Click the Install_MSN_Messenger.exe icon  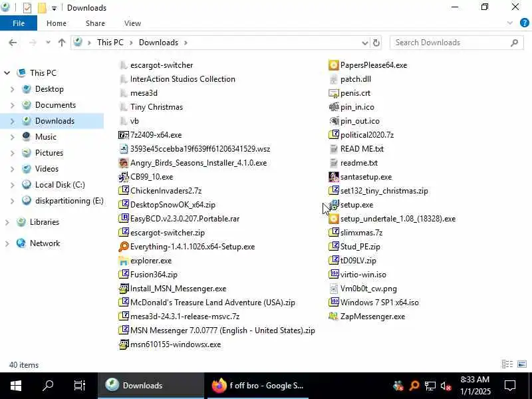click(124, 289)
